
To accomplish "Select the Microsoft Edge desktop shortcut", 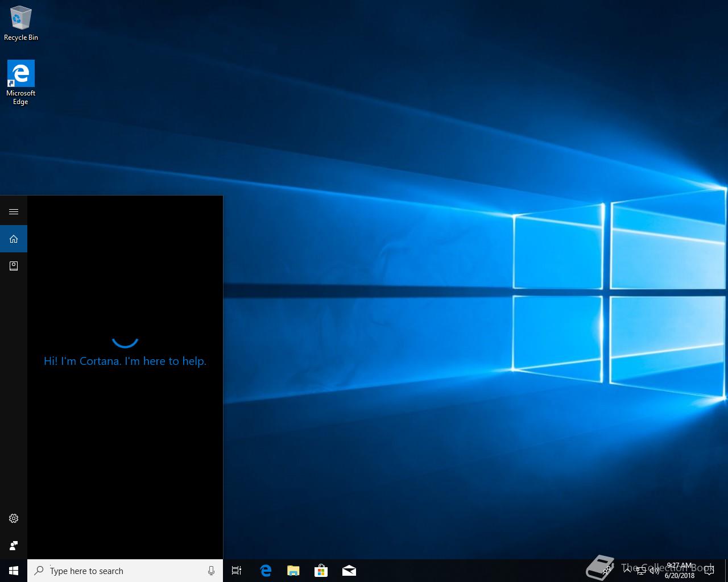I will pyautogui.click(x=21, y=83).
